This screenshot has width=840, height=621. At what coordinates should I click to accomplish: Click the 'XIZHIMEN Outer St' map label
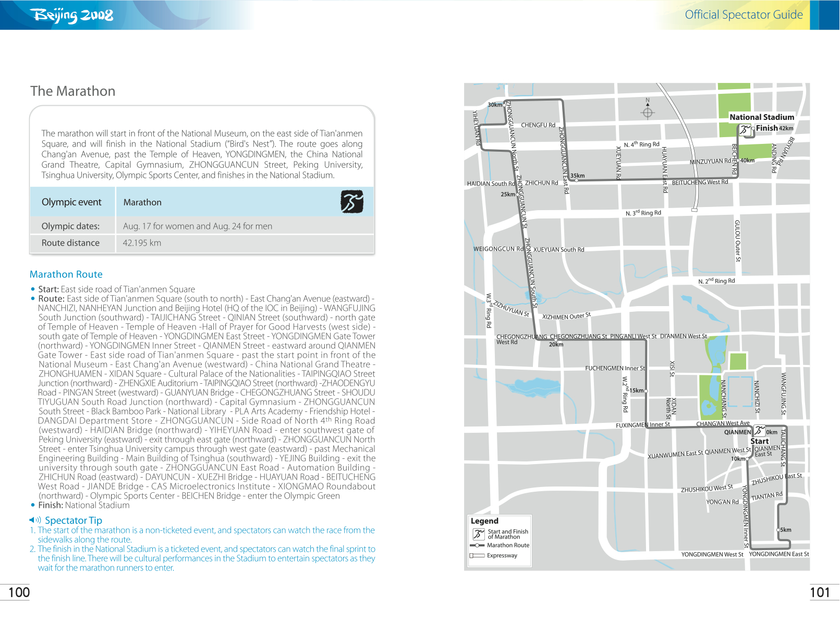pyautogui.click(x=567, y=316)
